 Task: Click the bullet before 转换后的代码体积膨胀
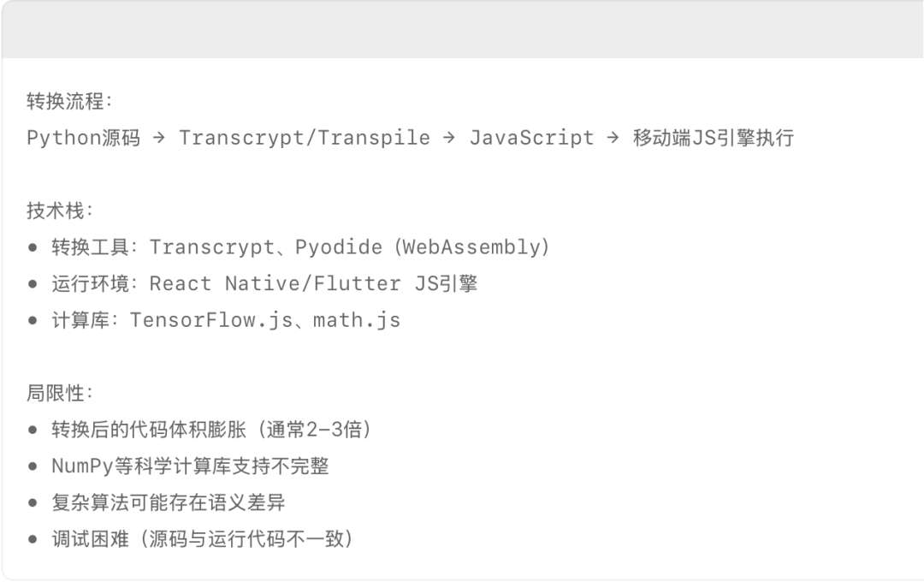(x=33, y=430)
